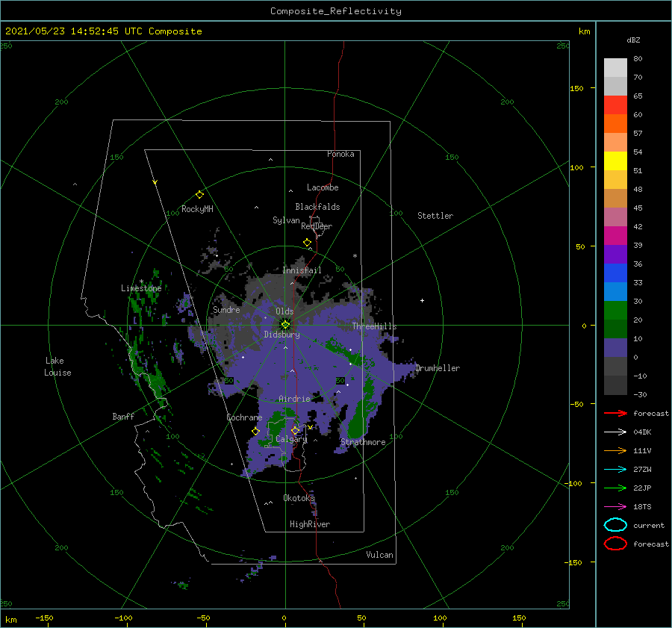This screenshot has height=628, width=672.
Task: Select the slate-purple 0–10 dBZ color swatch
Action: point(615,348)
